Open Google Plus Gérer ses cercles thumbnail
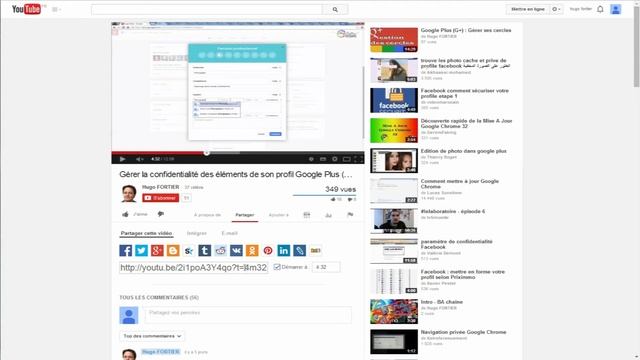This screenshot has width=640, height=360. coord(394,40)
